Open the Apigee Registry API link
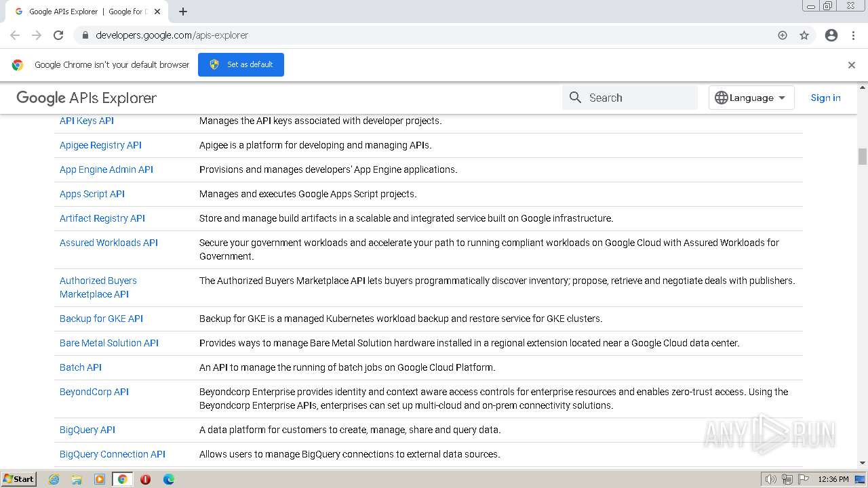 point(100,145)
